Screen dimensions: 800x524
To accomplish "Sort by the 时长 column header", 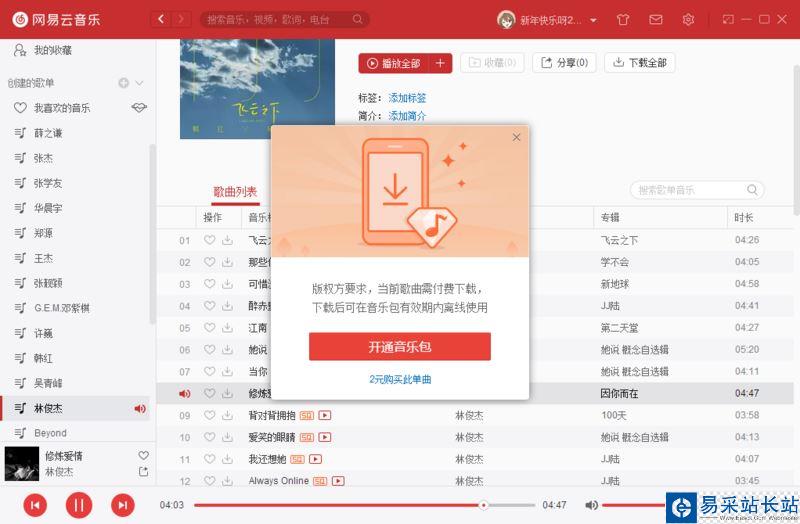I will click(744, 217).
